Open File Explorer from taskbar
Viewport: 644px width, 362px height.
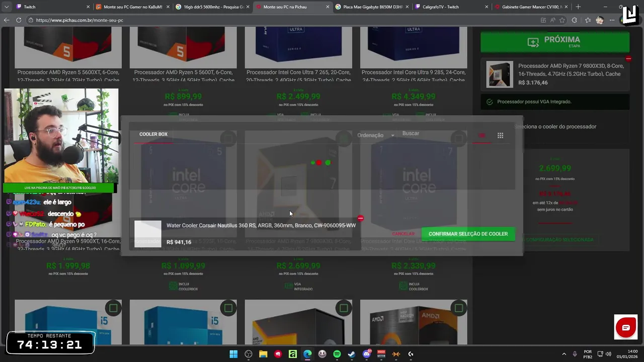point(263,354)
